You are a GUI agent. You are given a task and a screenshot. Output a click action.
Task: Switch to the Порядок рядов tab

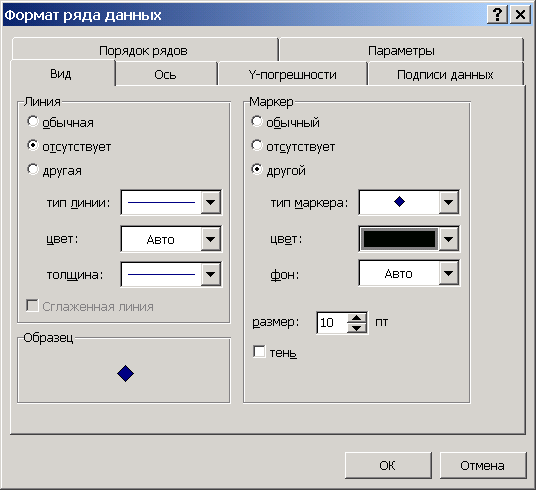coord(143,51)
